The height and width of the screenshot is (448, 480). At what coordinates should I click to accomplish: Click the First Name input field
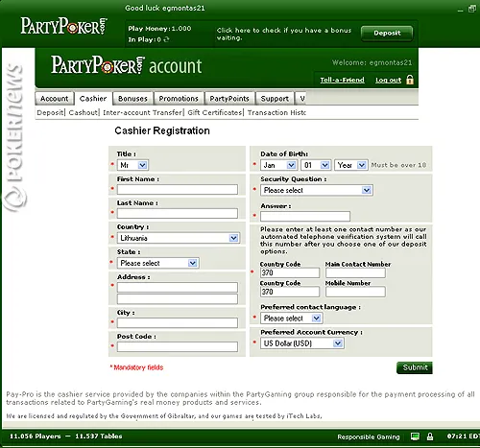(x=178, y=189)
